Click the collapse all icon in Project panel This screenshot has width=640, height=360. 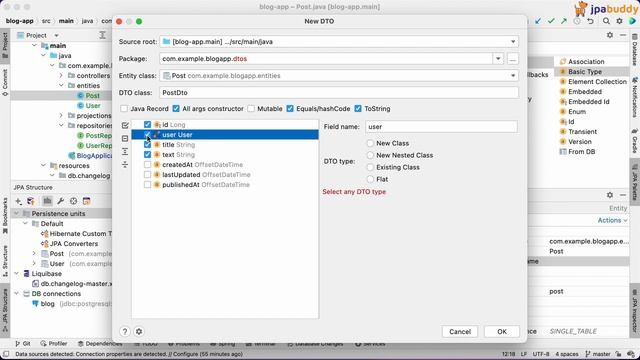click(x=102, y=36)
